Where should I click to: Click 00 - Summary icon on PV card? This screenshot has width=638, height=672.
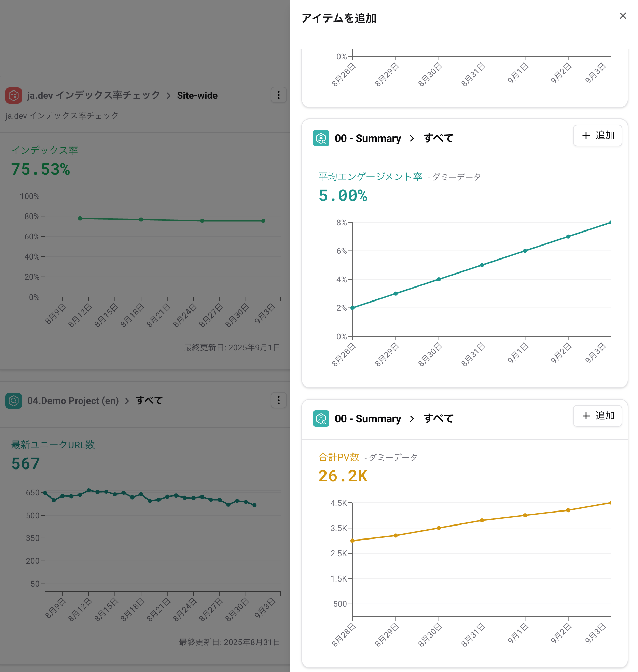tap(321, 419)
